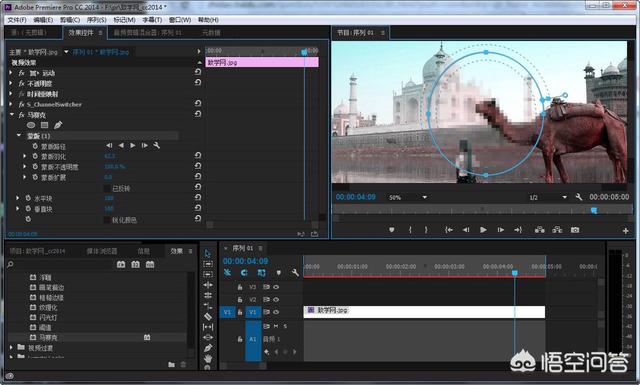Select the Hand tool

point(208,358)
